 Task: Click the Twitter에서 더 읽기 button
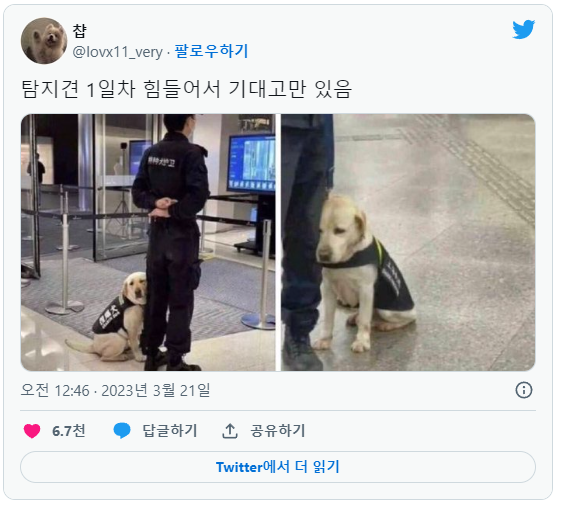point(278,467)
